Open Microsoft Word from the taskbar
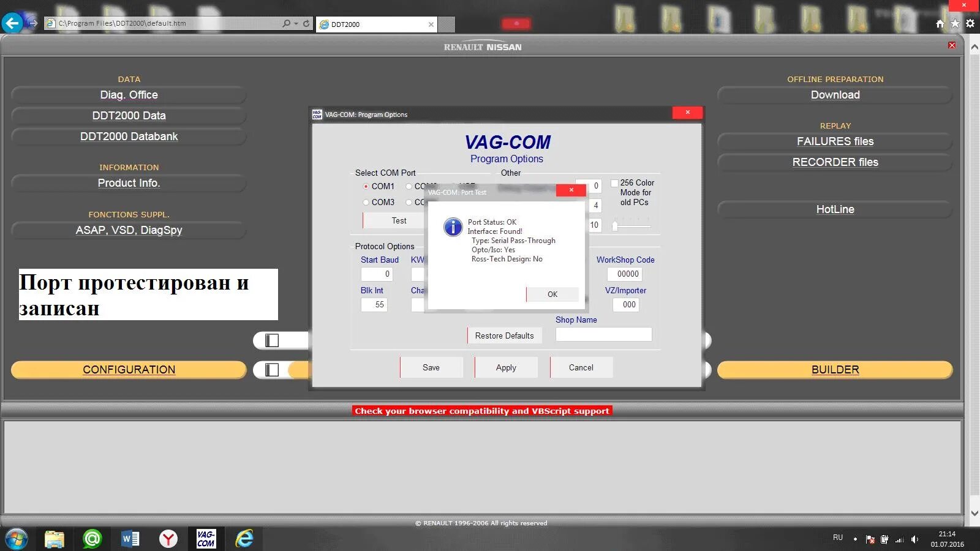The image size is (980, 551). coord(130,539)
